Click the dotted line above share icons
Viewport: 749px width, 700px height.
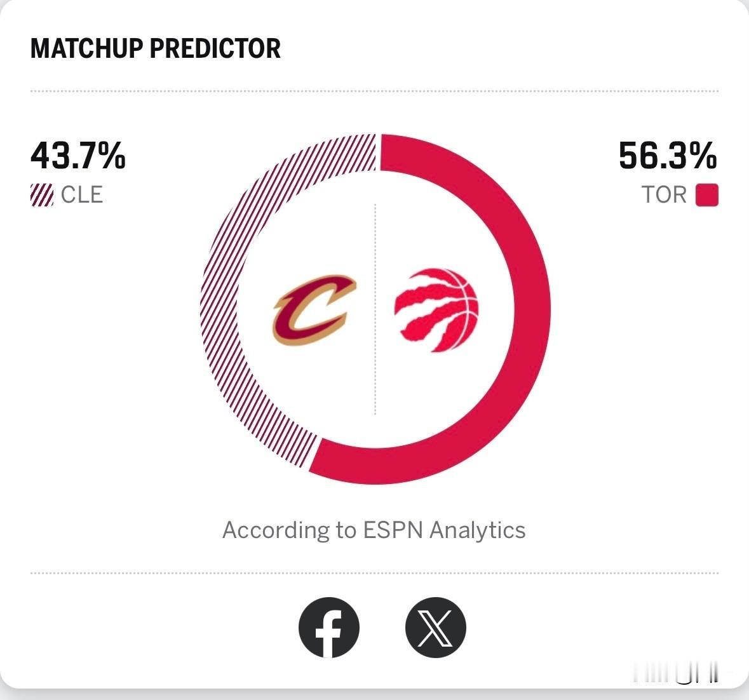374,573
